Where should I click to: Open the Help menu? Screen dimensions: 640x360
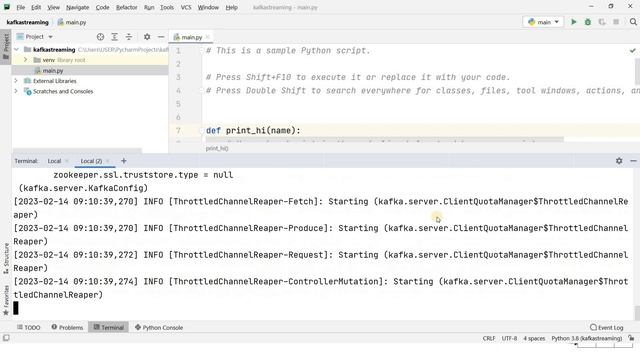click(x=231, y=7)
